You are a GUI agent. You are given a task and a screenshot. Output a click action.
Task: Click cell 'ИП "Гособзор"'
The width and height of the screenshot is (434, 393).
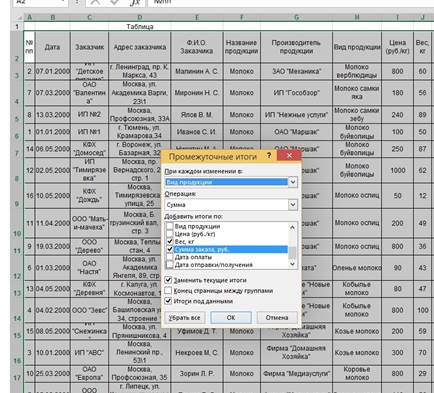click(x=296, y=93)
